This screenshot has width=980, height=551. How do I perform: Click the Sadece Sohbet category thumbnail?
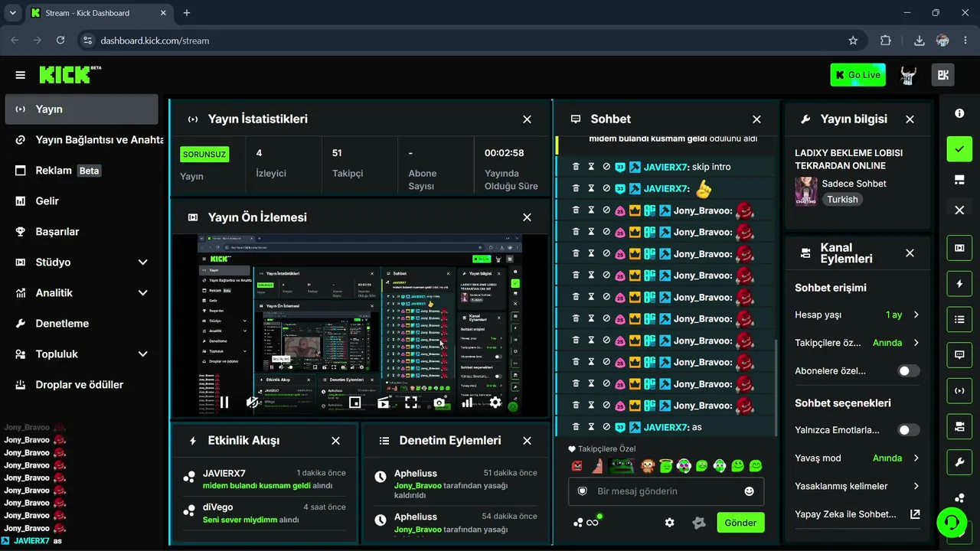click(x=805, y=191)
